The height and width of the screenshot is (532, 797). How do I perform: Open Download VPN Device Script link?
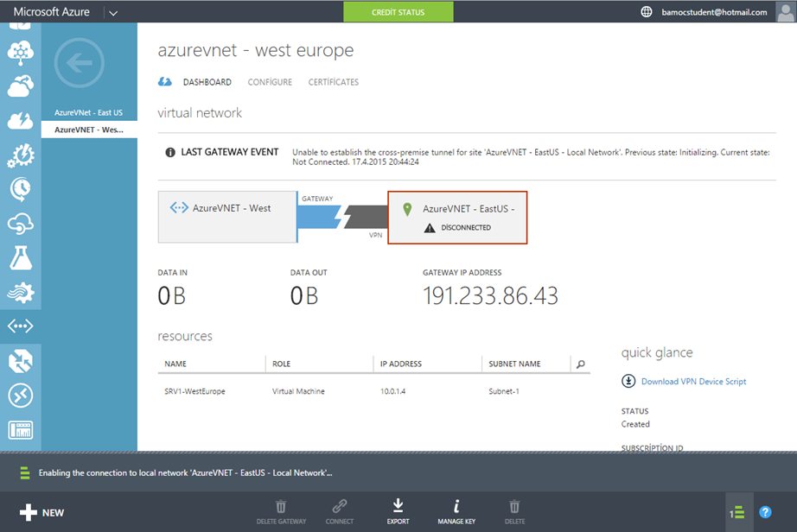click(693, 381)
